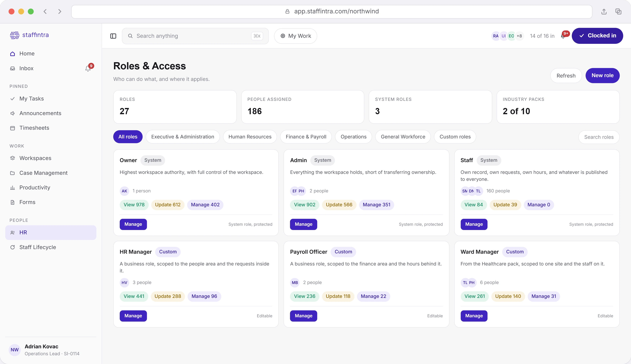Screen dimensions: 631x364
Task: Open Workspaces in the sidebar
Action: tap(51, 158)
